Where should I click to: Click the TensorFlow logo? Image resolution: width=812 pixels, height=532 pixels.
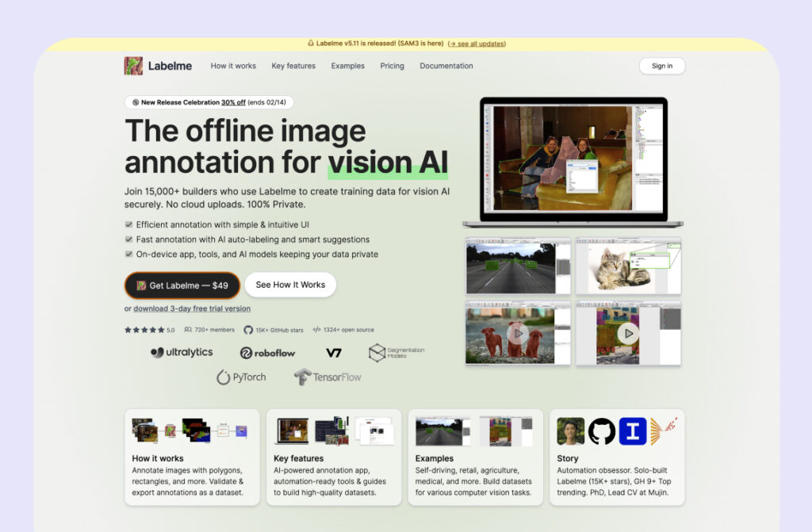(327, 377)
